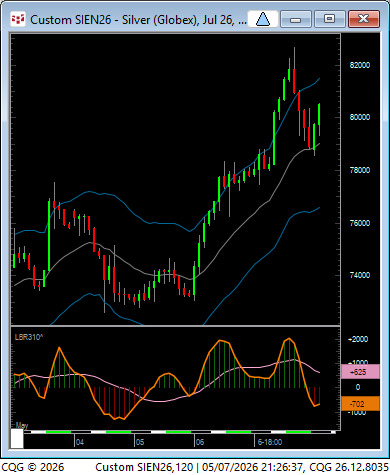Click the LBR310 study label
Image resolution: width=390 pixels, height=475 pixels.
[29, 337]
